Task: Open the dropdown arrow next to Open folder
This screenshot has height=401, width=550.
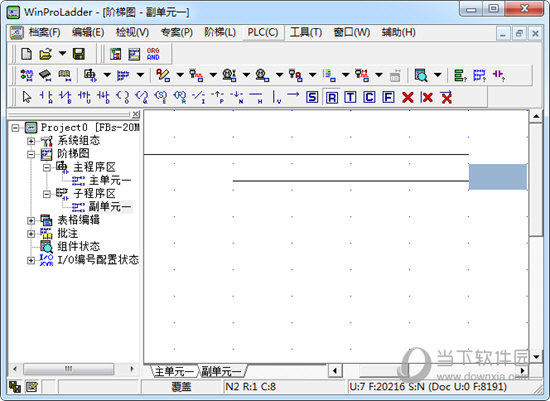Action: (x=62, y=54)
